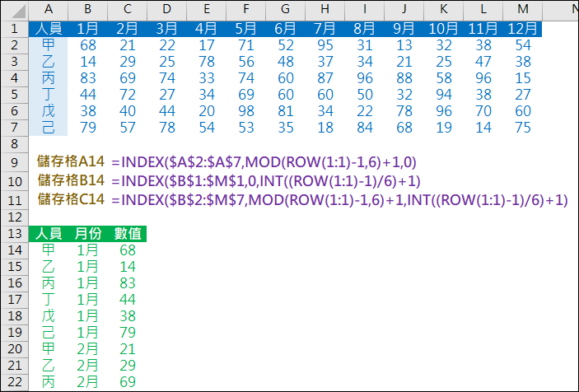This screenshot has height=392, width=579.
Task: Click the 儲存格B14 label
Action: pos(71,180)
